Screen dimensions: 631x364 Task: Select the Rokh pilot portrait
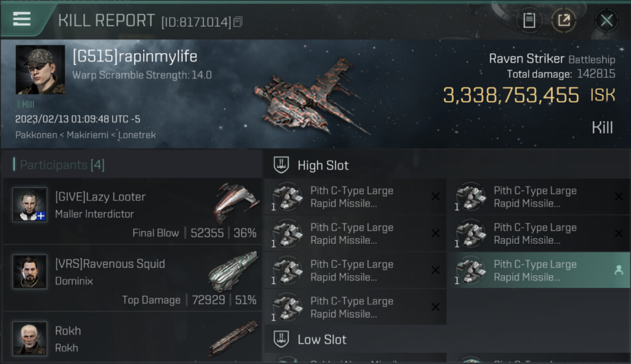coord(30,338)
